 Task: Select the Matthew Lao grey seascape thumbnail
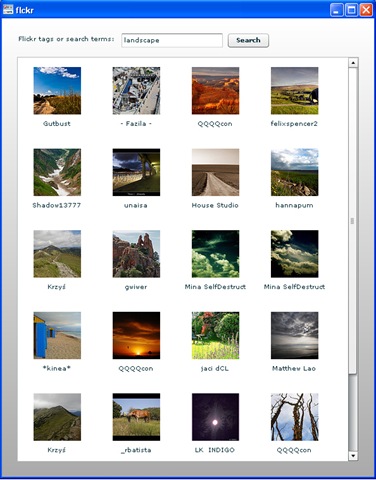tap(294, 336)
